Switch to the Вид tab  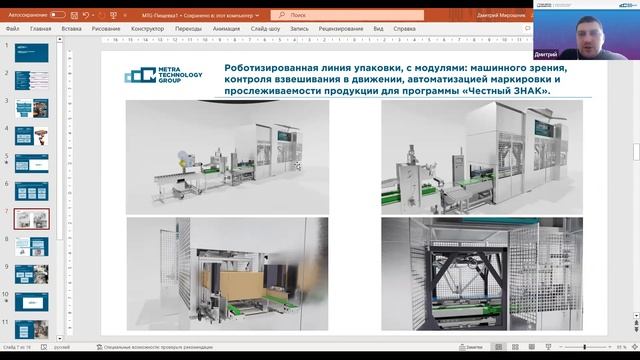[378, 29]
